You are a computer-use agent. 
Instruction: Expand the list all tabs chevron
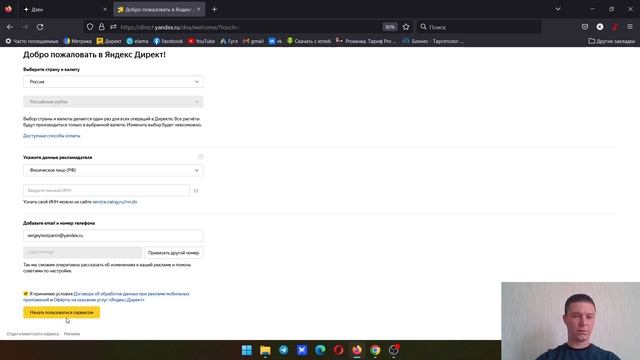(x=558, y=9)
